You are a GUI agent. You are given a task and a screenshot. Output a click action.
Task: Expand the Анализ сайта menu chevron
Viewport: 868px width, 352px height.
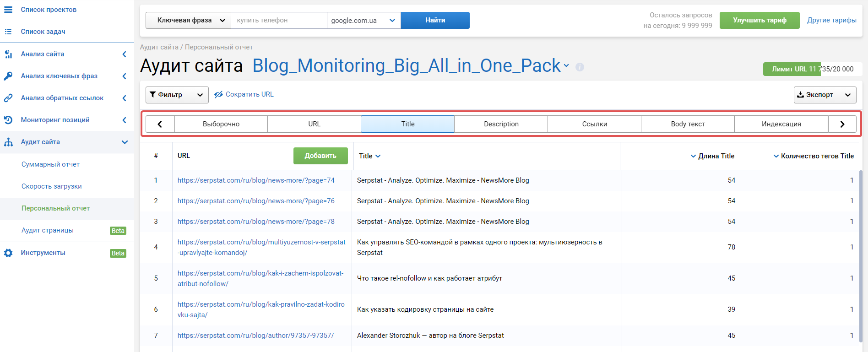point(124,54)
